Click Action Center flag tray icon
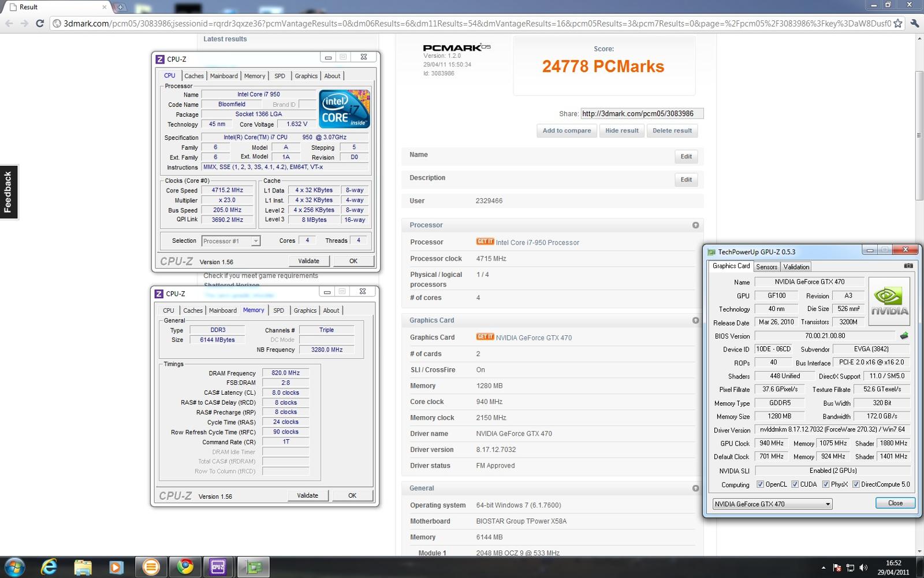 tap(837, 568)
